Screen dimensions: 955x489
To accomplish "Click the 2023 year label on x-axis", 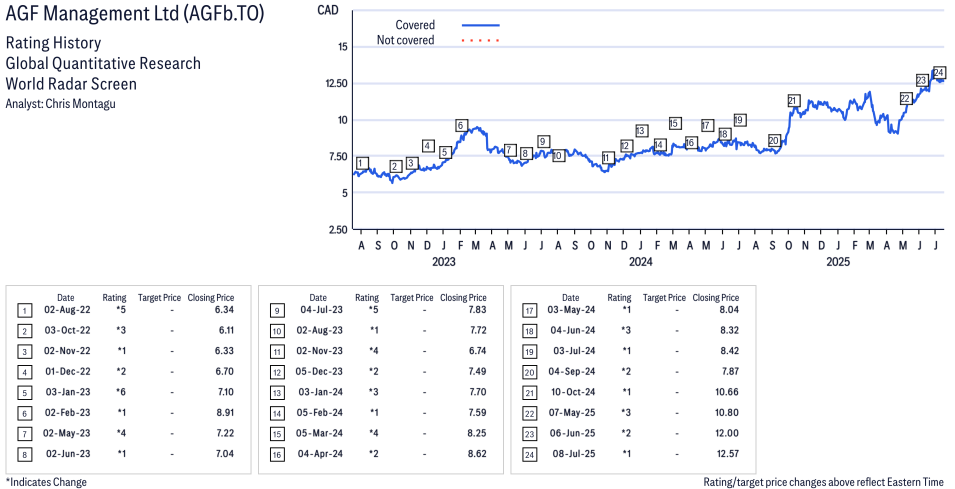I will point(443,262).
